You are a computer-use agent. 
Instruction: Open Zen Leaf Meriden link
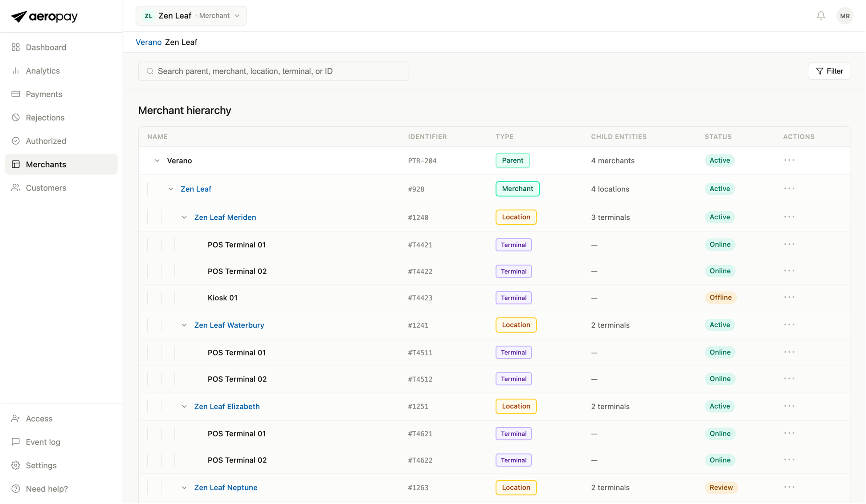point(225,217)
